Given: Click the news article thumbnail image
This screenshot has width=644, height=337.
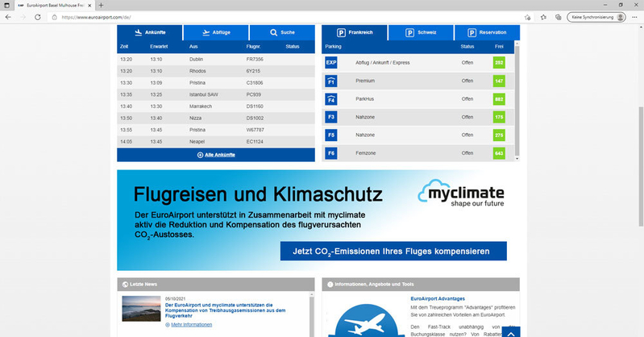Looking at the screenshot, I should tap(141, 309).
